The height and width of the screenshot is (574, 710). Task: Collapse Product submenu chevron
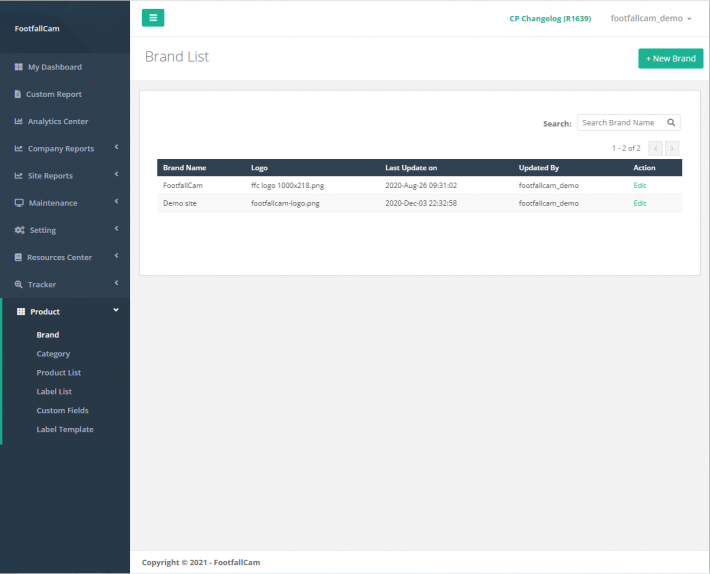[x=116, y=310]
